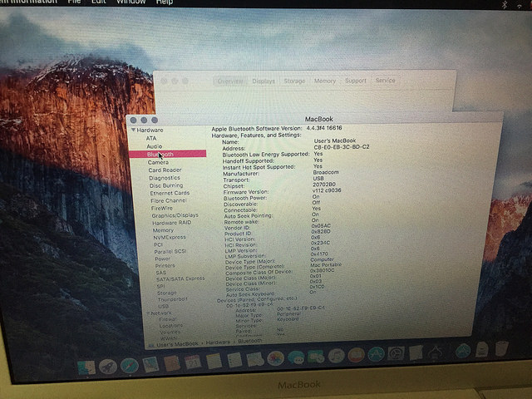Select Storage in Hardware sidebar list

167,293
